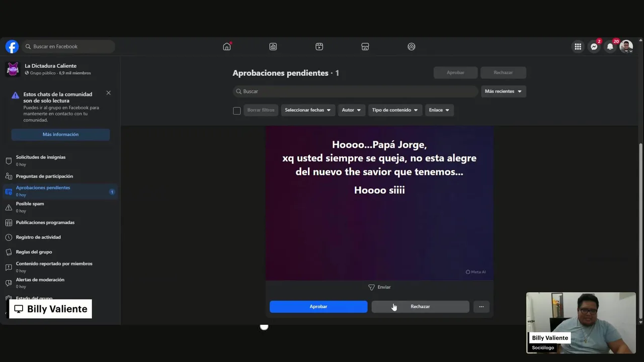Screen dimensions: 644x362
Task: Click the Reglas del grupo document icon
Action: click(9, 252)
